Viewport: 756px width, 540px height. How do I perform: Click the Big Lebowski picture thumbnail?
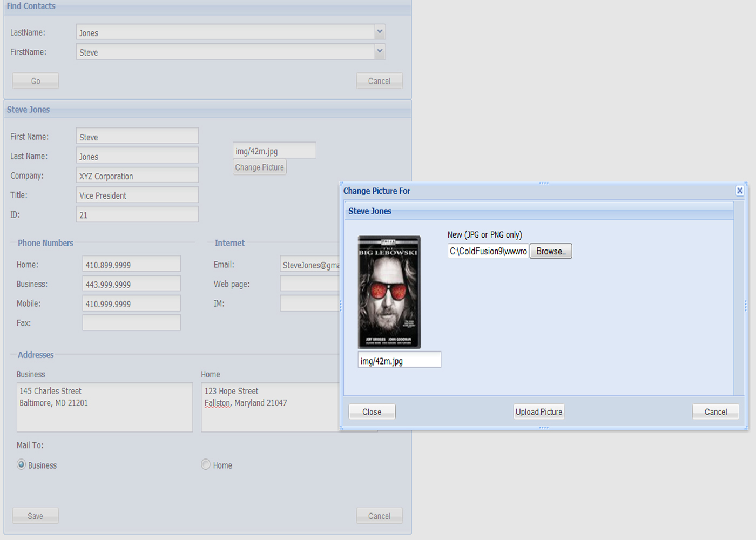tap(388, 292)
